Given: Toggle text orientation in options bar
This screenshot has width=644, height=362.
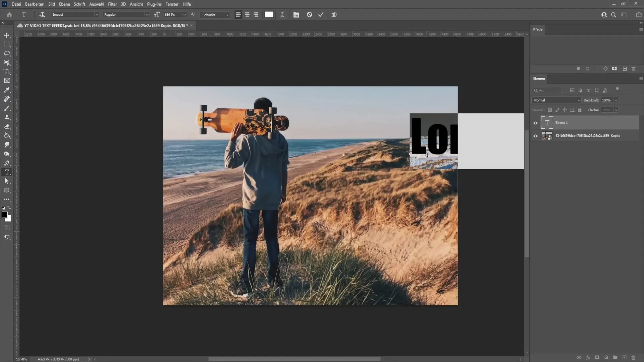Looking at the screenshot, I should [42, 15].
